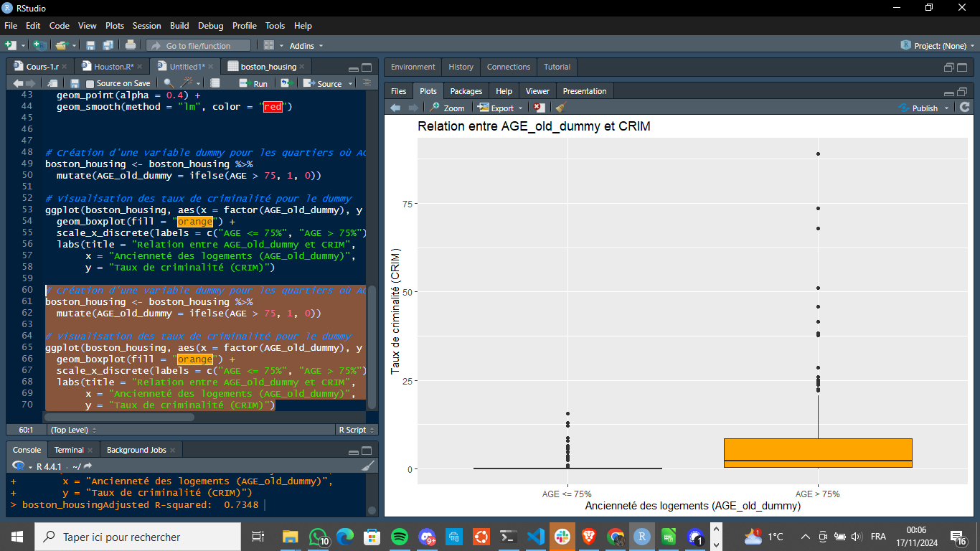The height and width of the screenshot is (551, 980).
Task: Open the find/replace magnifier in the editor toolbar
Action: click(169, 83)
